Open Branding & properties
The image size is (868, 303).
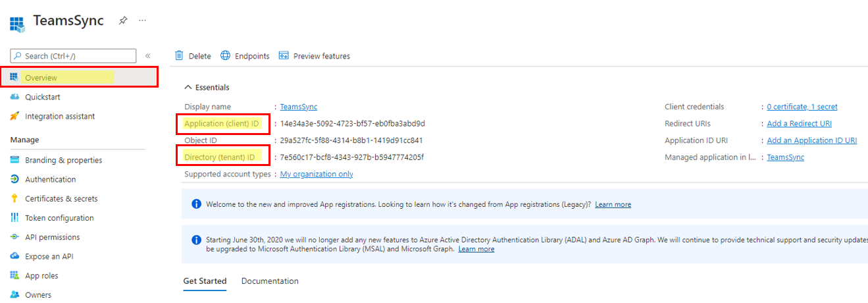[64, 160]
